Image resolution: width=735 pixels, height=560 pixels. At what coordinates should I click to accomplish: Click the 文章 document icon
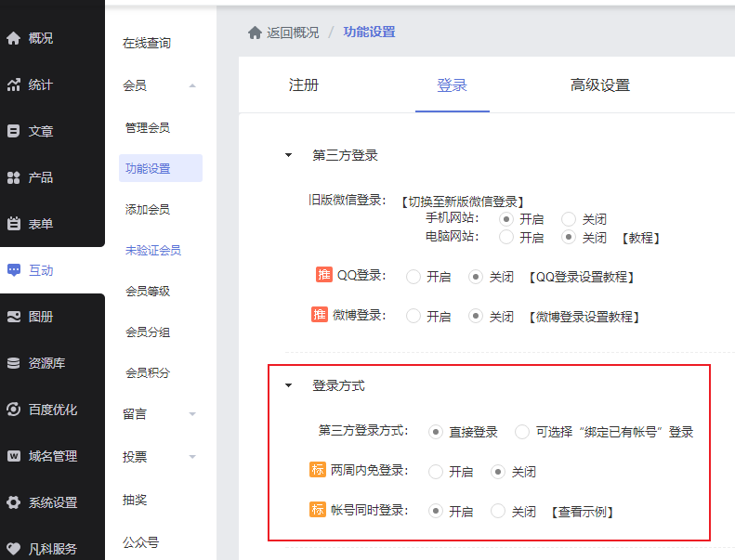point(14,131)
